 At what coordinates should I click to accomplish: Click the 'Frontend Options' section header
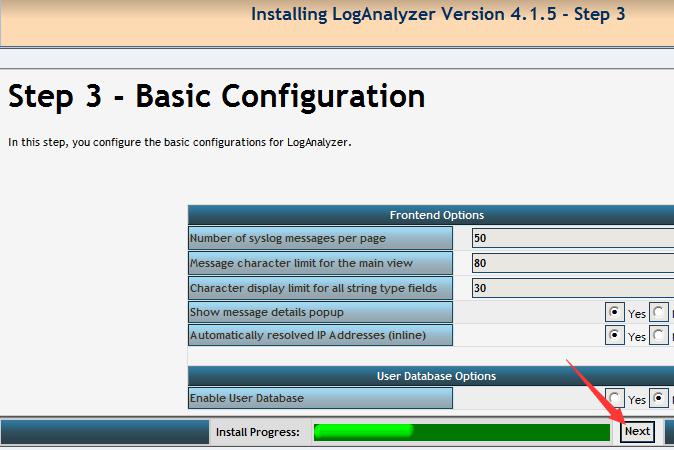[431, 215]
